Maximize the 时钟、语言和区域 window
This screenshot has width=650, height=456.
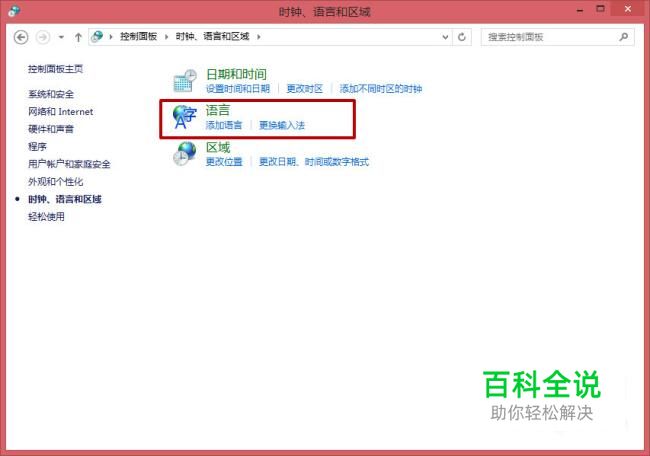tap(600, 9)
